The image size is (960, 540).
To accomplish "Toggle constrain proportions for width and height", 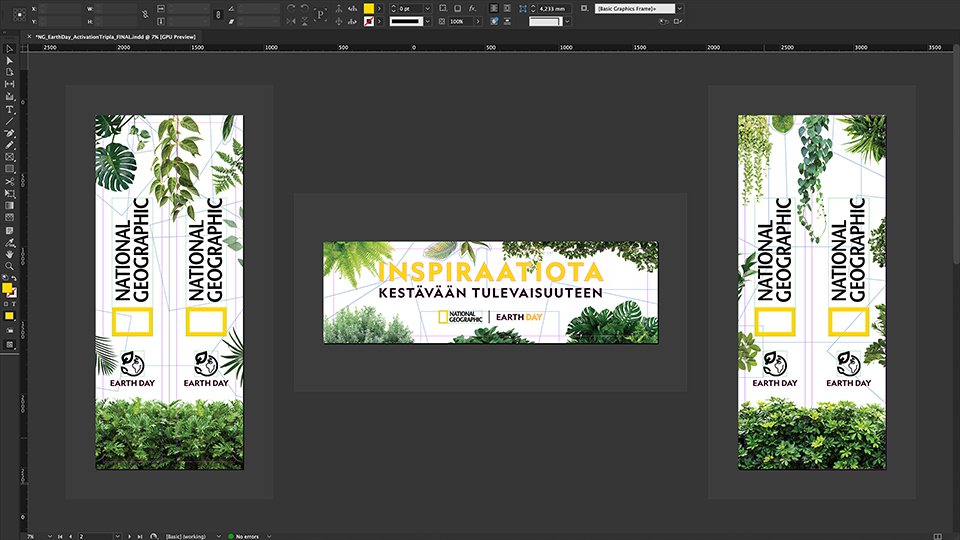I will pos(145,15).
